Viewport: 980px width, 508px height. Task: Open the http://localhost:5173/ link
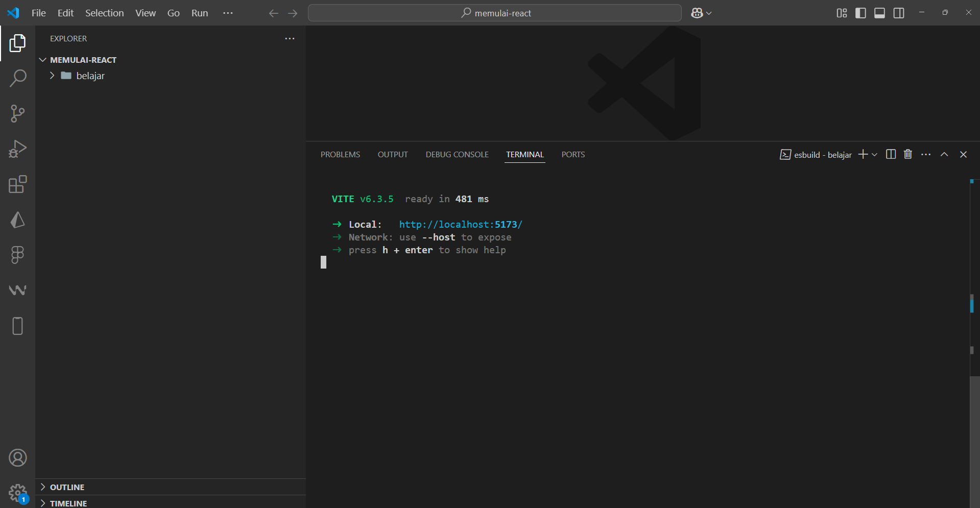(461, 225)
